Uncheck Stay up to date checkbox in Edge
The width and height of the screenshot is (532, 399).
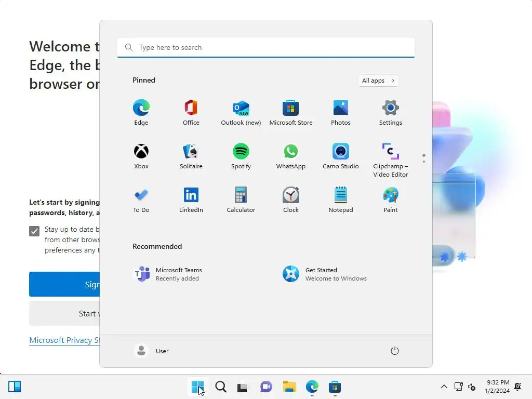[34, 231]
